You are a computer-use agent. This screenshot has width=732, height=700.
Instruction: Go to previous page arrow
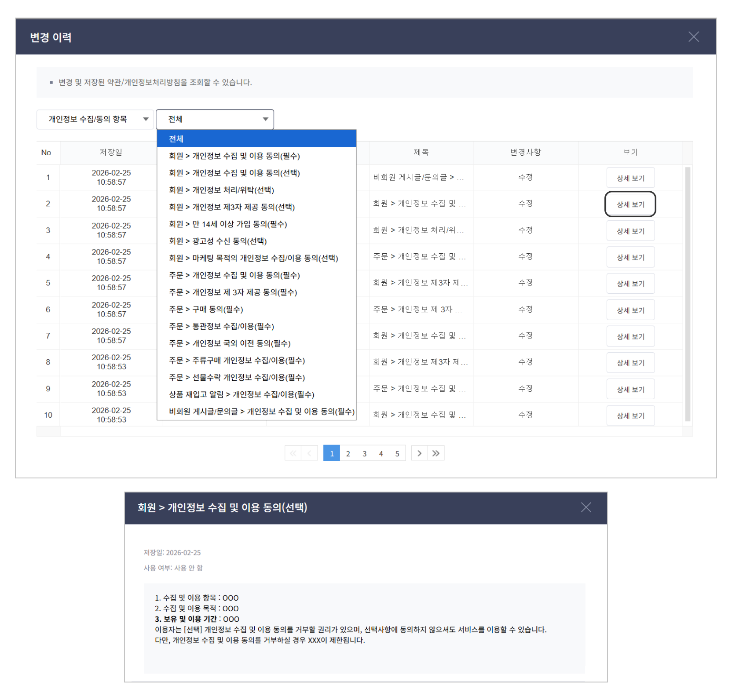tap(309, 453)
